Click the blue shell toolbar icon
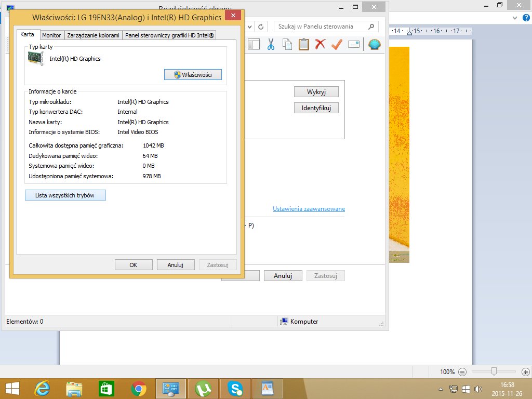This screenshot has height=399, width=532. coord(374,44)
